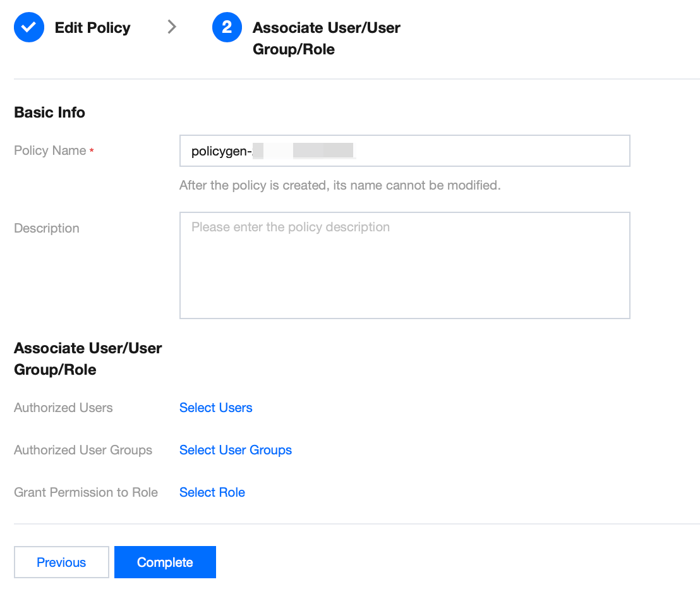The height and width of the screenshot is (589, 700).
Task: Click the Description field label
Action: pos(47,228)
